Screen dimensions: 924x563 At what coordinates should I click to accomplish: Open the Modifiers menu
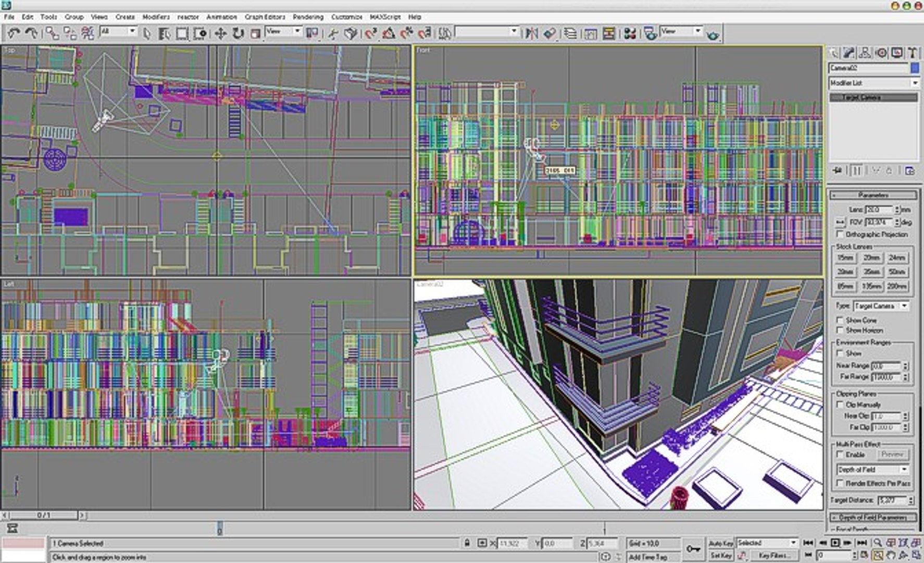pyautogui.click(x=156, y=17)
